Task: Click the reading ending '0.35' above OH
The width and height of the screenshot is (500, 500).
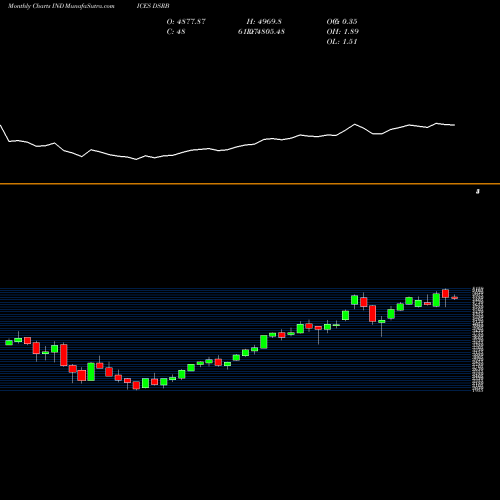Action: 342,22
